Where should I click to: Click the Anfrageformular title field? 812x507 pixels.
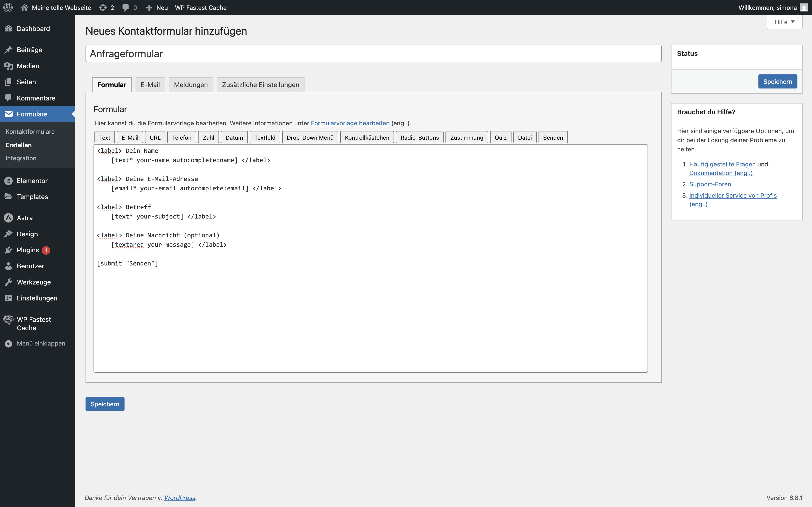pyautogui.click(x=373, y=54)
